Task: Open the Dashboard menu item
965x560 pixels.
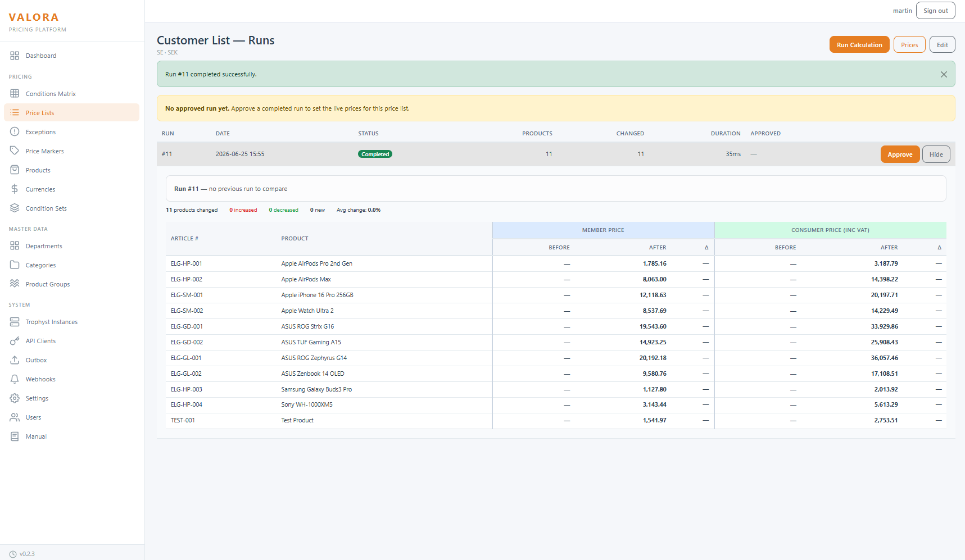Action: coord(72,56)
